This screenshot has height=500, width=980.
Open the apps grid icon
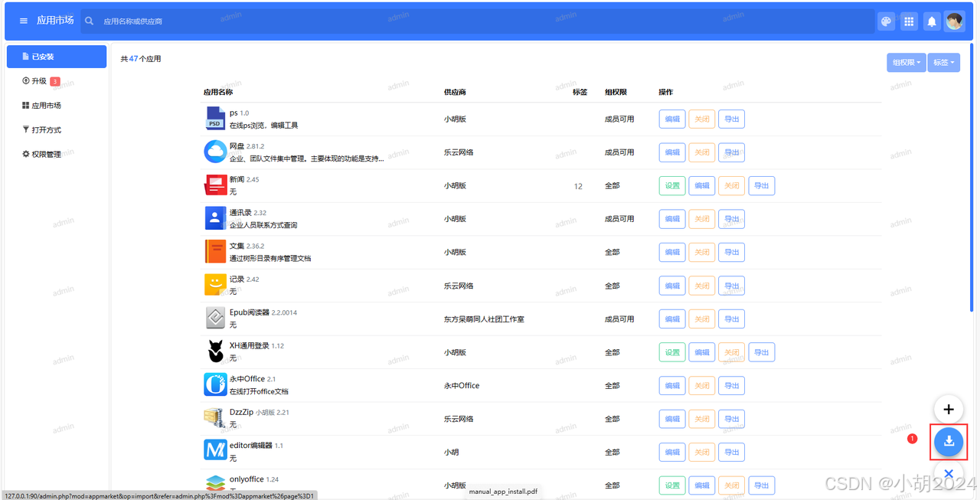pyautogui.click(x=909, y=21)
